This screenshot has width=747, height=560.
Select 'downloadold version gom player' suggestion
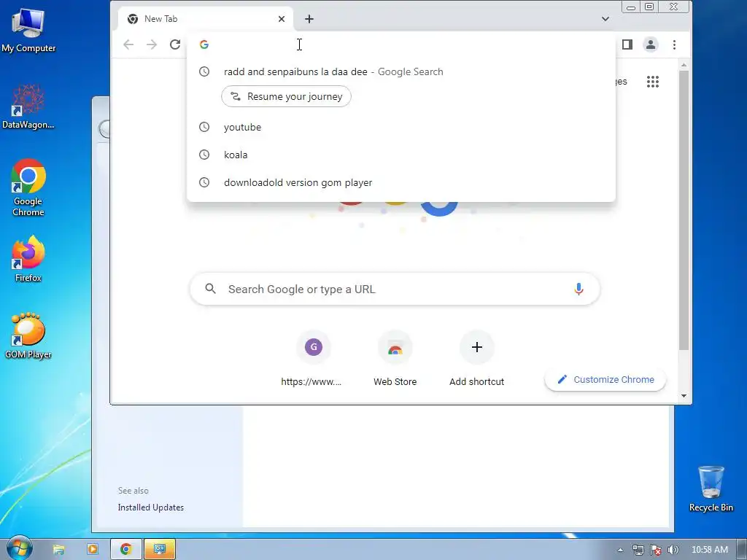point(401,182)
